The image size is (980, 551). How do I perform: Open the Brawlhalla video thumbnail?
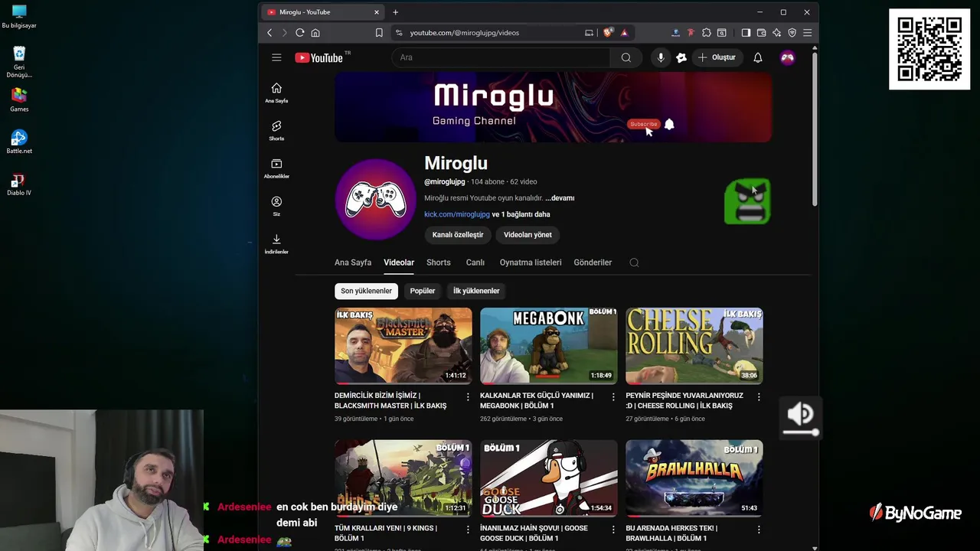(x=694, y=478)
